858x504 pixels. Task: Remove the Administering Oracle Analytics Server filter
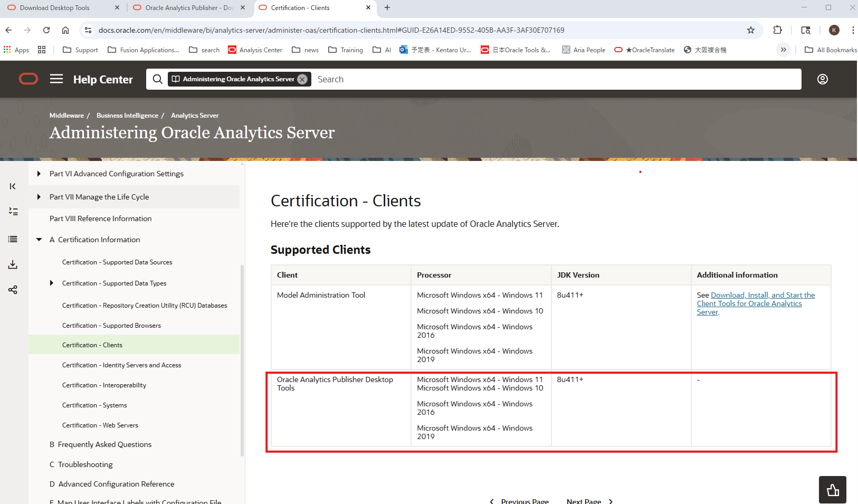coord(302,79)
